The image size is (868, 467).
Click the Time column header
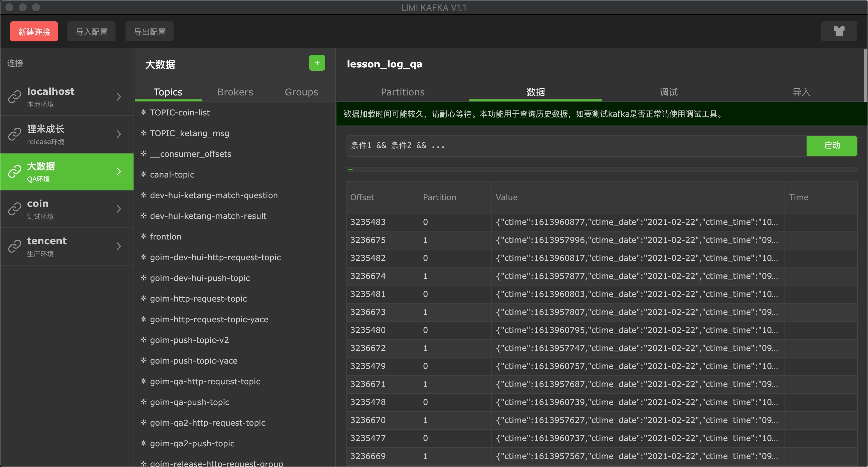(x=821, y=197)
